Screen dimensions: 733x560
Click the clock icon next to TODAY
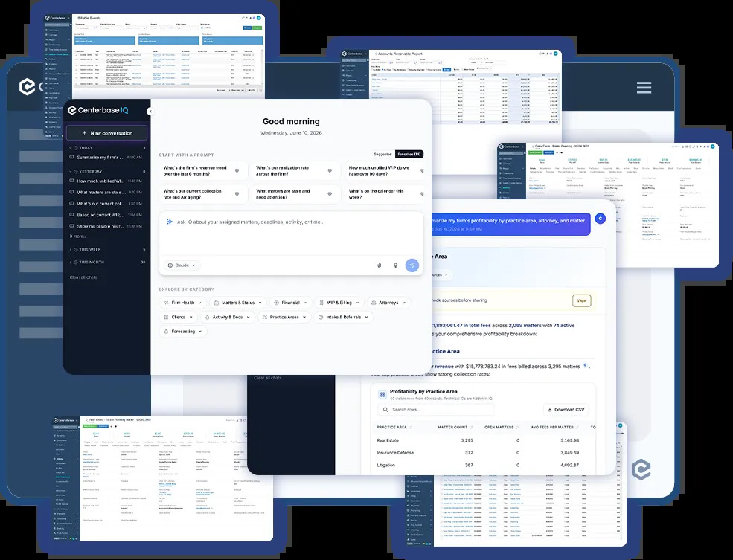coord(76,147)
